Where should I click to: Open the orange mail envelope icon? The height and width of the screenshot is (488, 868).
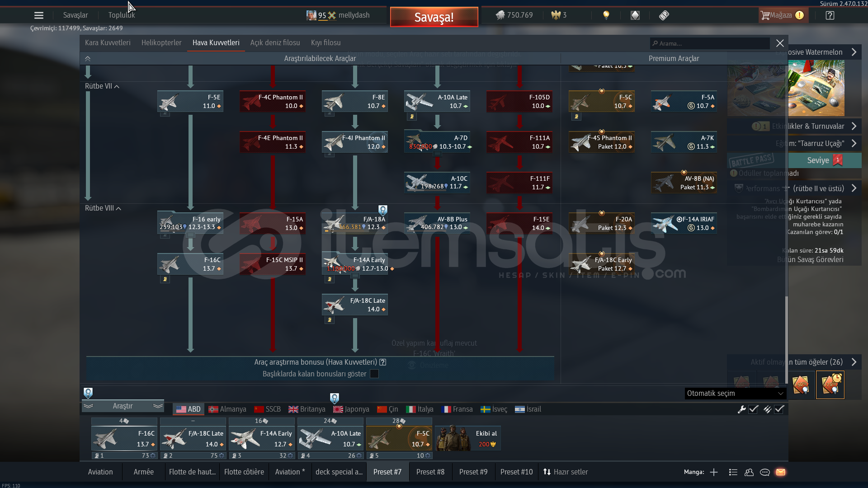click(x=781, y=472)
